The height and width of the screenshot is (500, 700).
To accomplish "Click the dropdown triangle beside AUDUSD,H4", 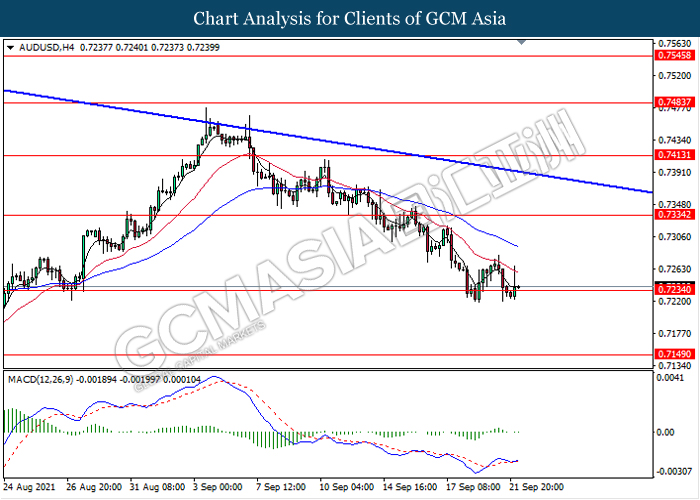I will point(11,48).
